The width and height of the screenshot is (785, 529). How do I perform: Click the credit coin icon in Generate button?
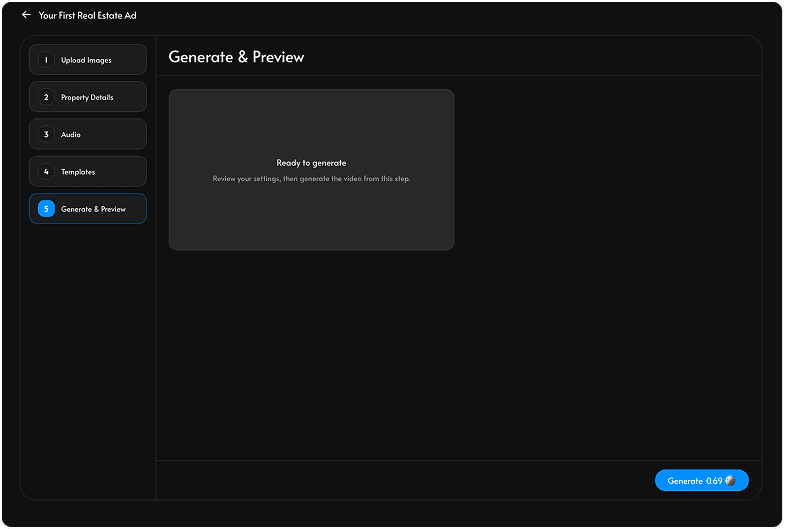pos(730,480)
